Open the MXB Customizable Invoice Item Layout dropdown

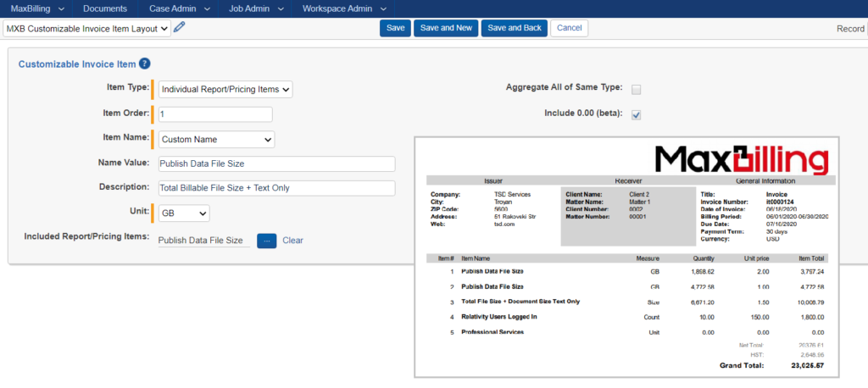(x=87, y=29)
